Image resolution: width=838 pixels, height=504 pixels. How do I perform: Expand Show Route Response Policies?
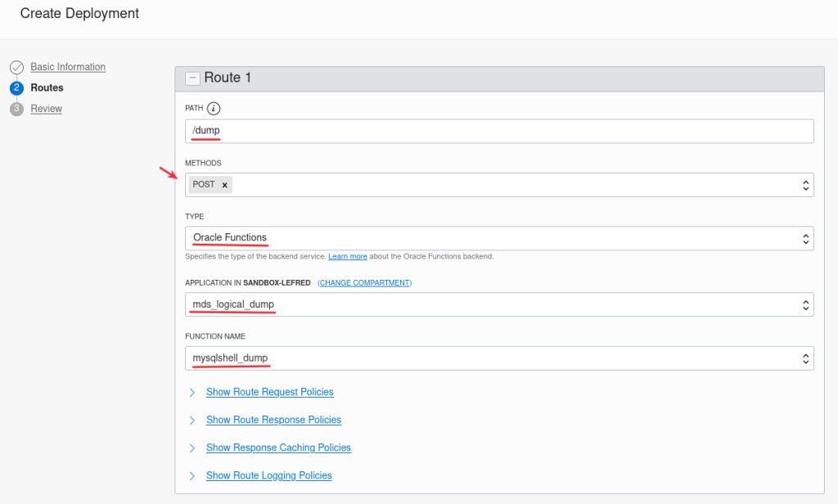pyautogui.click(x=273, y=420)
